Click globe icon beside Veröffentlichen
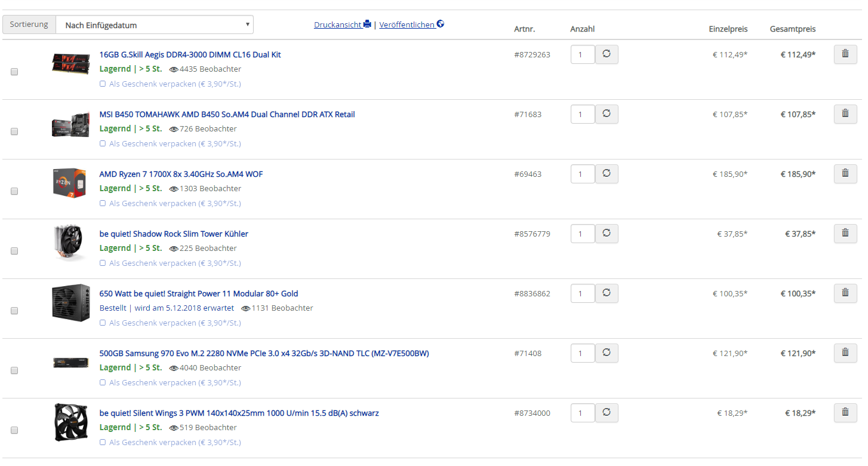This screenshot has height=466, width=868. click(441, 24)
